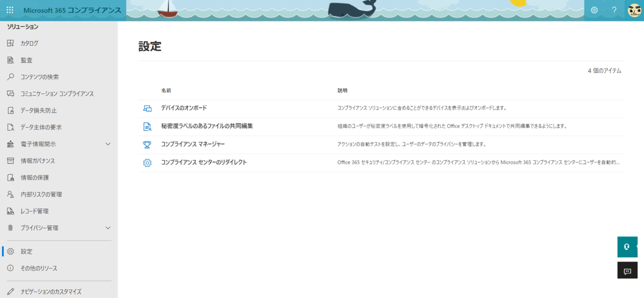Screen dimensions: 644x298
Task: Open the user account avatar
Action: click(x=634, y=10)
